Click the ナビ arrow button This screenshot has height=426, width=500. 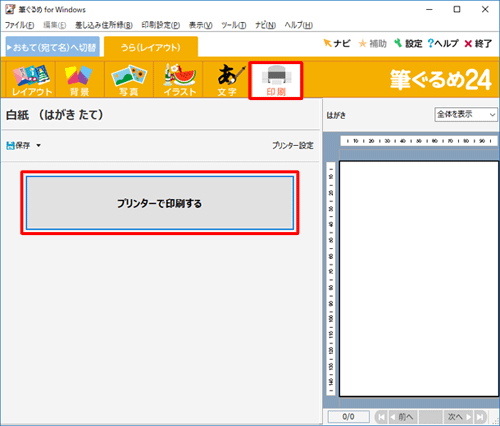(x=337, y=43)
